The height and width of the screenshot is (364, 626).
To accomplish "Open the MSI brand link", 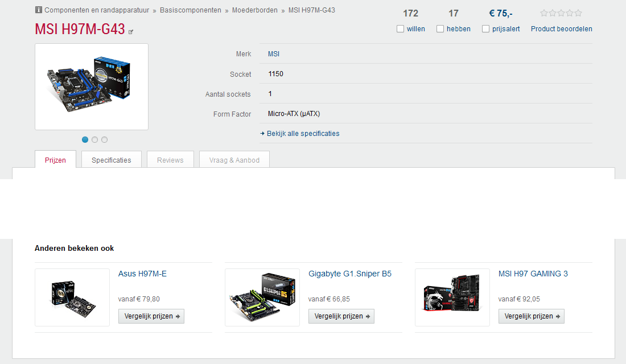I will [x=274, y=54].
